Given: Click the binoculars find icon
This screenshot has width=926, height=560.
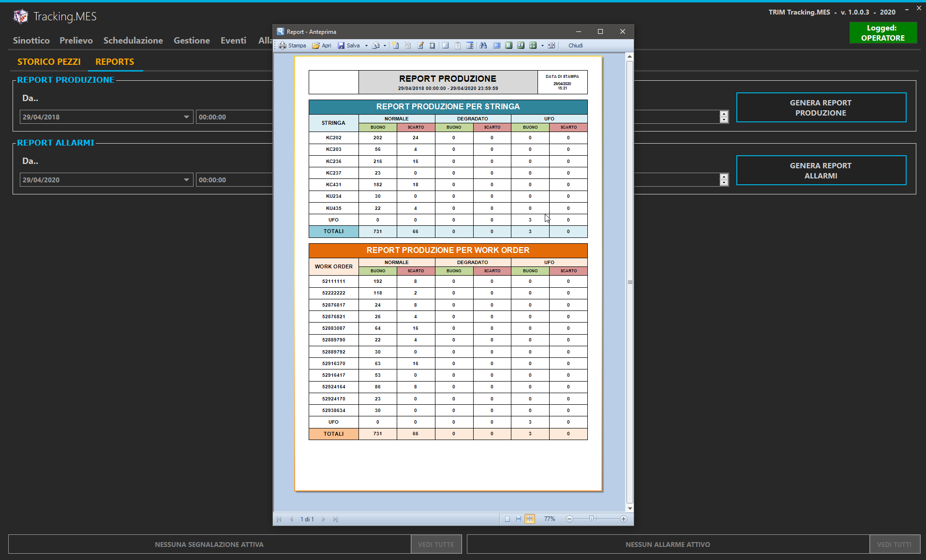Looking at the screenshot, I should coord(483,45).
